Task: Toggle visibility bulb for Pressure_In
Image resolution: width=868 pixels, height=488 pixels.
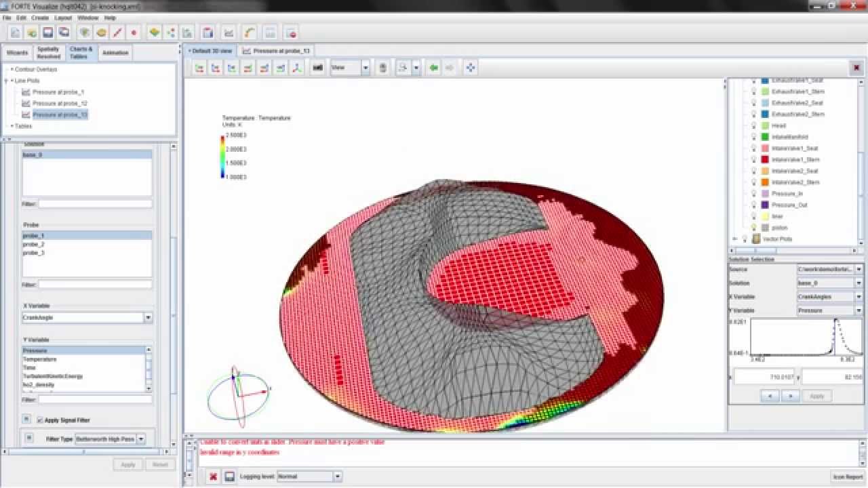Action: coord(753,194)
